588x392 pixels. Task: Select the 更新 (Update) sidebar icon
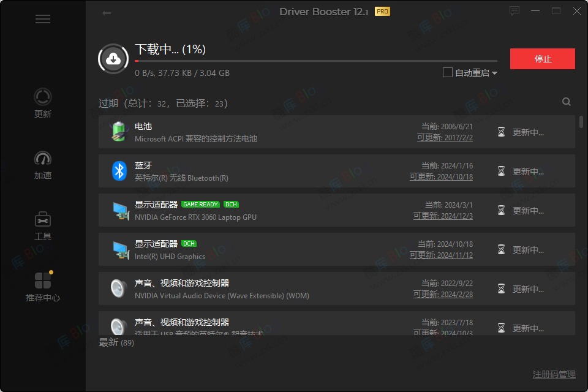click(43, 96)
